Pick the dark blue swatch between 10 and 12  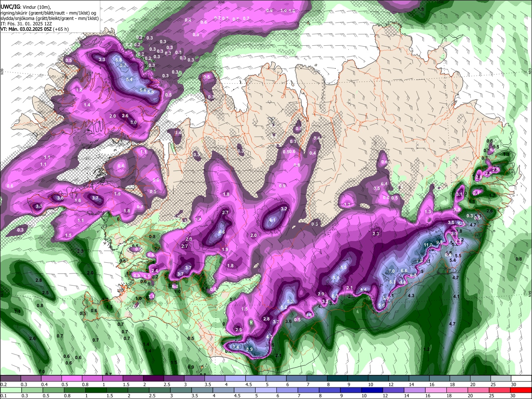pyautogui.click(x=373, y=390)
